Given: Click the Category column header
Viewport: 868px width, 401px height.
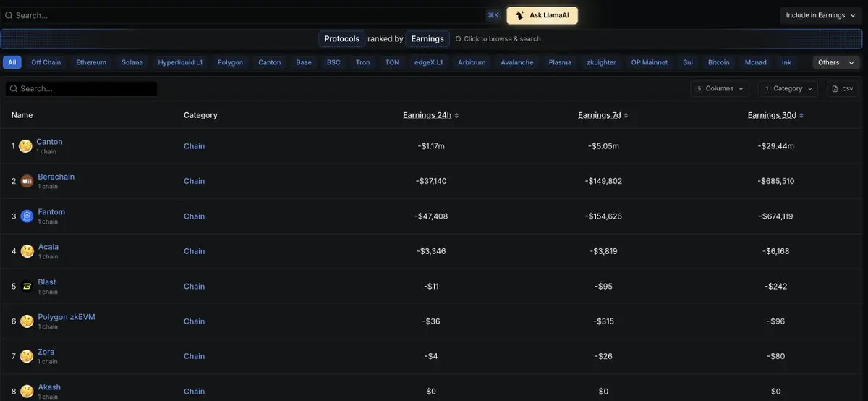Looking at the screenshot, I should tap(200, 115).
